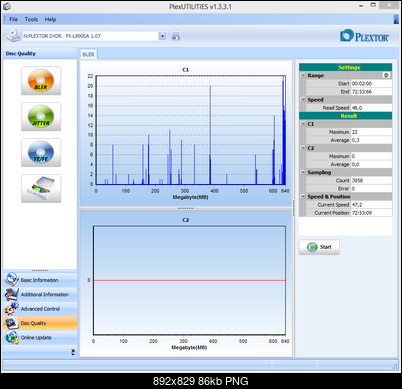The height and width of the screenshot is (389, 402).
Task: Click the vertical splitter beside the settings panel
Action: pos(294,208)
